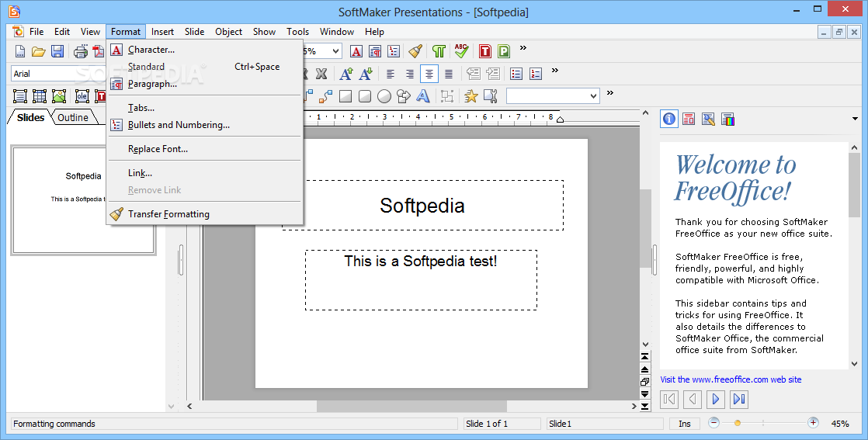Click the Paragraph formatting toolbar icon
868x440 pixels.
(375, 51)
